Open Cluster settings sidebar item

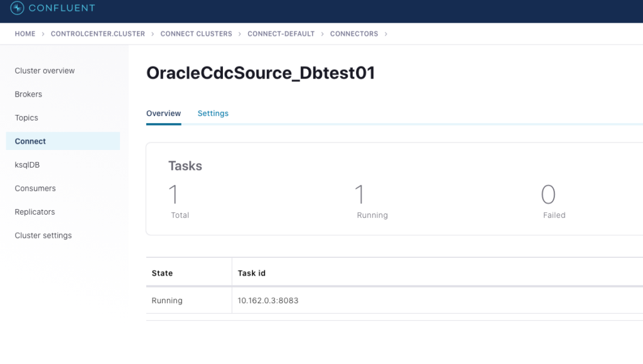pyautogui.click(x=43, y=235)
